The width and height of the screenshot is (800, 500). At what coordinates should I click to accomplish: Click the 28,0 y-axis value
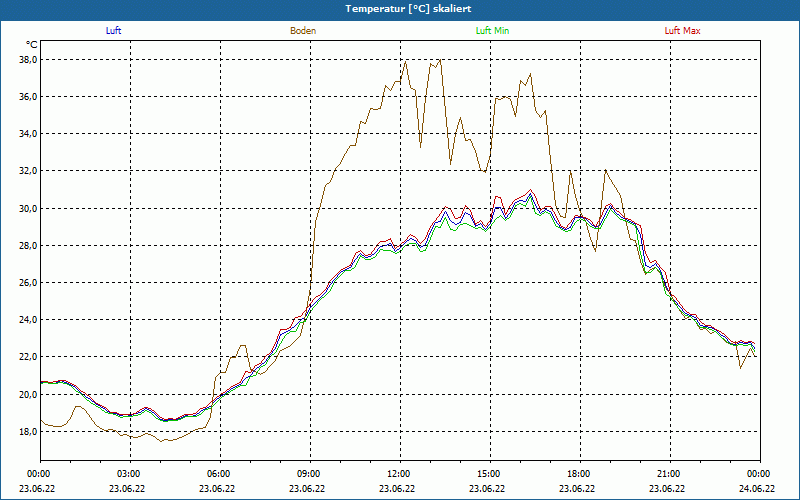coord(27,246)
